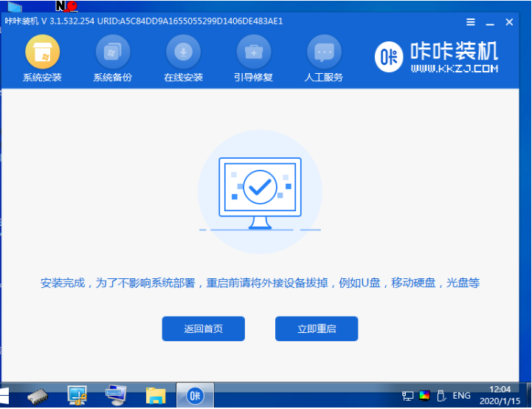Screen dimensions: 532x409
Task: Open the hamburger menu in title bar
Action: [470, 21]
